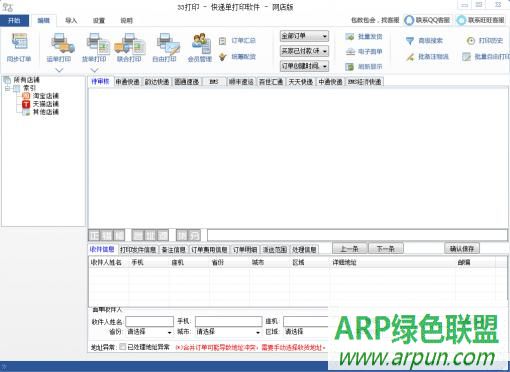Switch to the 导入 ribbon tab

click(x=71, y=21)
